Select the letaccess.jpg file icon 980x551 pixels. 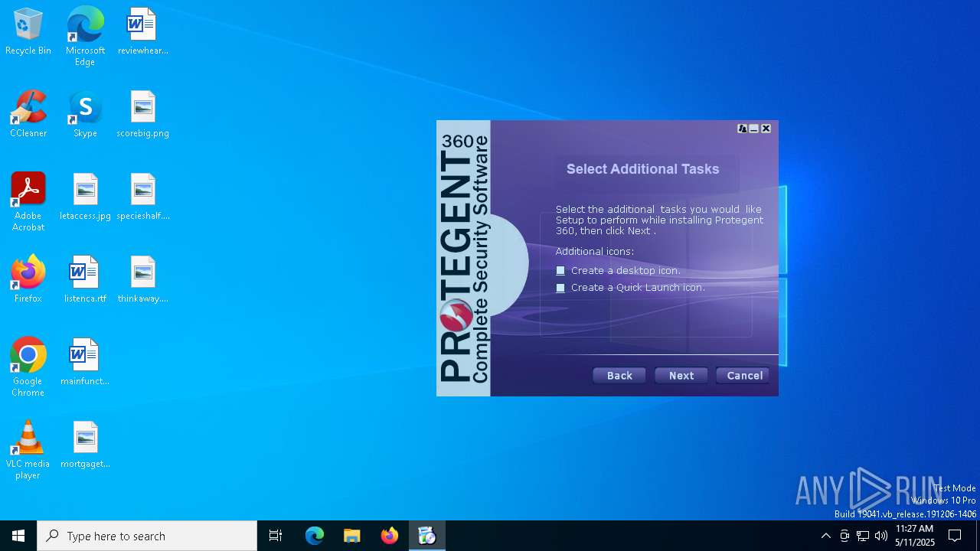point(85,197)
